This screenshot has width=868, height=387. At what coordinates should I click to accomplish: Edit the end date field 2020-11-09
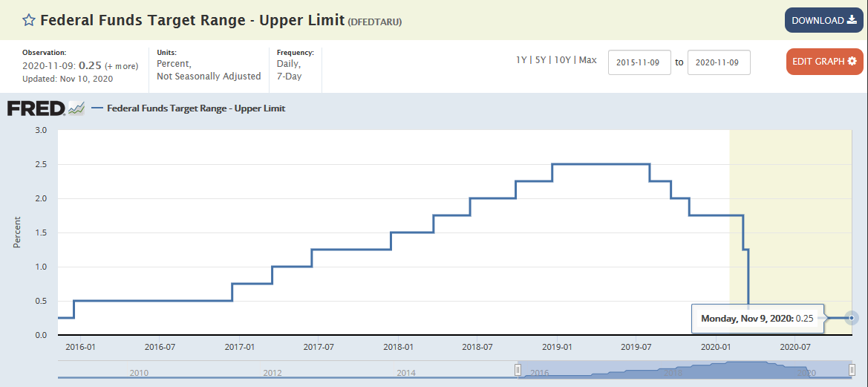[719, 62]
